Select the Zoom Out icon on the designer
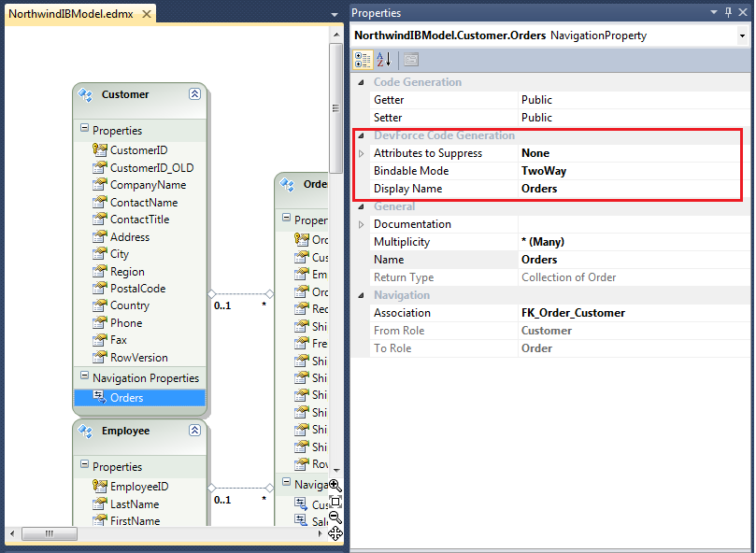The image size is (756, 553). tap(335, 518)
